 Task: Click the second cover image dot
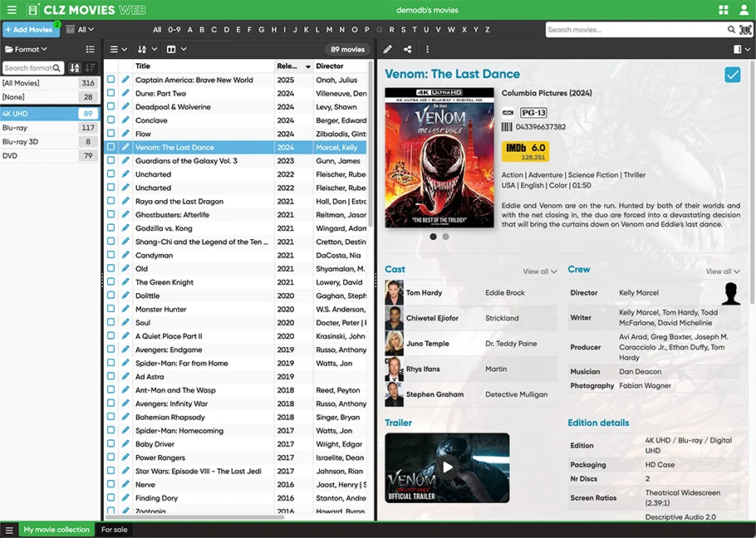(445, 237)
